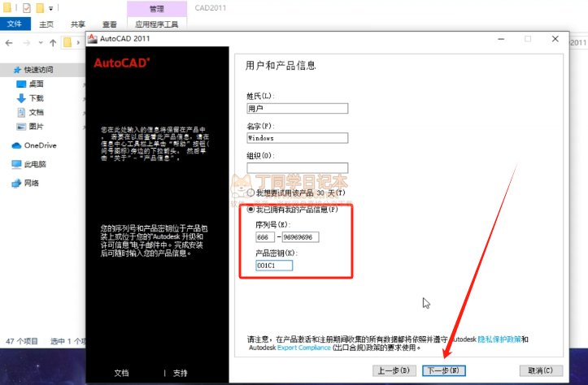588x385 pixels.
Task: Click the 姓氏 input field
Action: [x=298, y=108]
